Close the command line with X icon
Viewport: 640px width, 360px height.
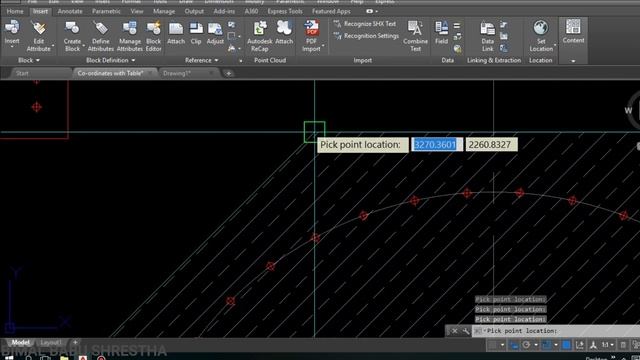tap(454, 331)
